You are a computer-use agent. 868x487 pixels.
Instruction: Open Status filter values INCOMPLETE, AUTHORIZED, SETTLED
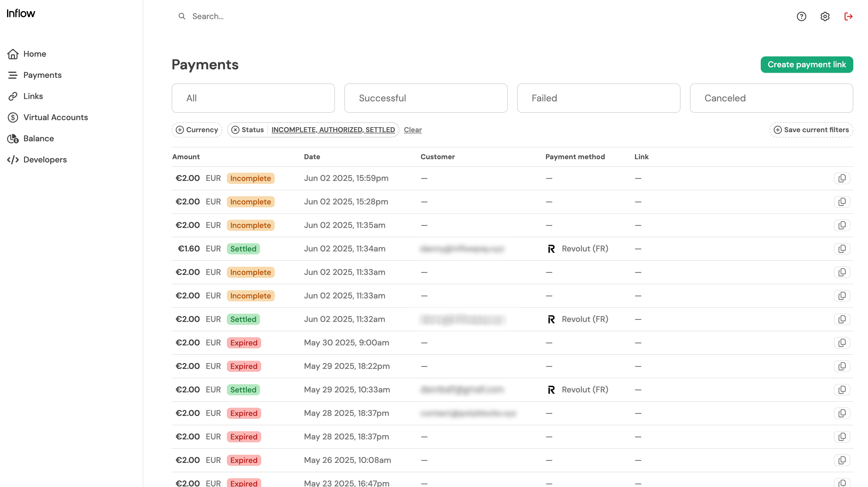coord(333,130)
